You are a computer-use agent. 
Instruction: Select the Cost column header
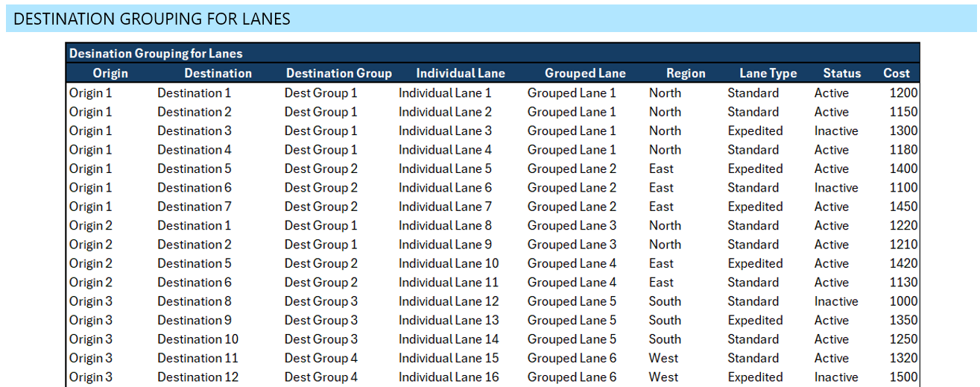[897, 73]
